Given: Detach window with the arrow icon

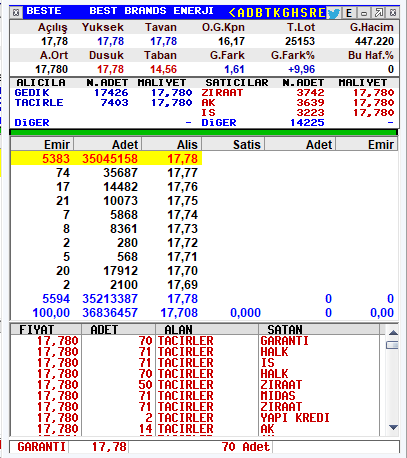Looking at the screenshot, I should tap(379, 13).
